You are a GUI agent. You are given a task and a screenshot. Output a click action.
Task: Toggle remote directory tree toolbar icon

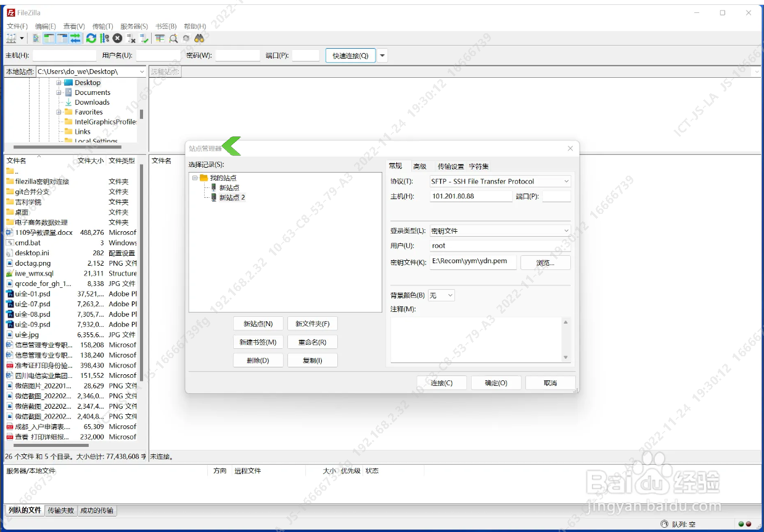[62, 38]
